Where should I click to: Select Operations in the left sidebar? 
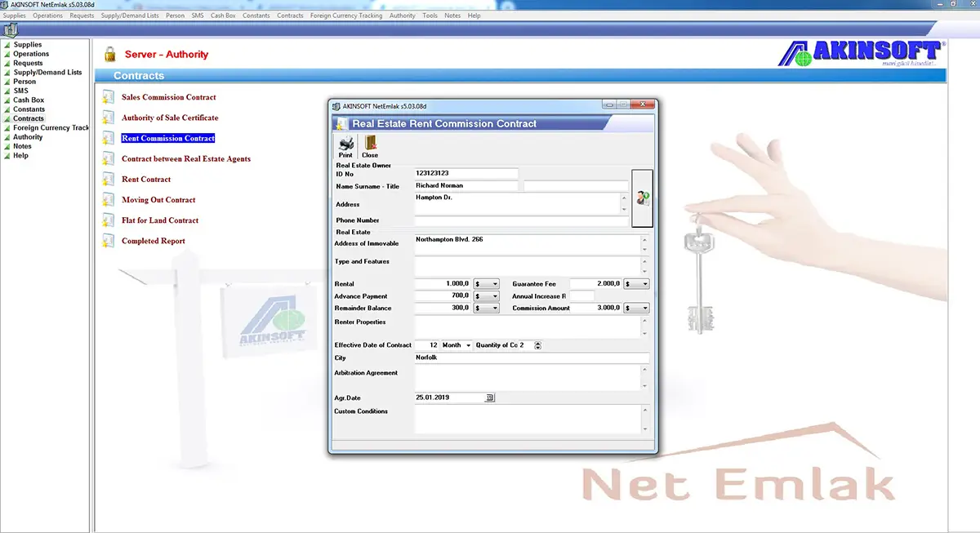[x=31, y=54]
